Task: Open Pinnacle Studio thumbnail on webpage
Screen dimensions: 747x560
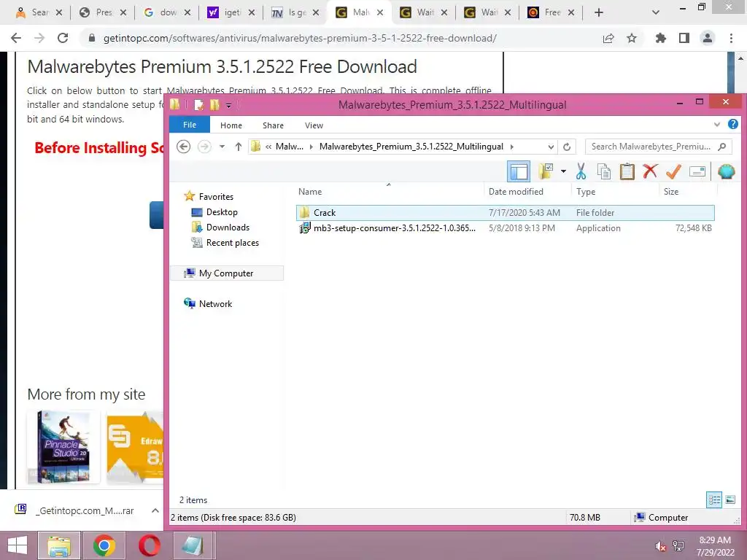Action: tap(64, 447)
